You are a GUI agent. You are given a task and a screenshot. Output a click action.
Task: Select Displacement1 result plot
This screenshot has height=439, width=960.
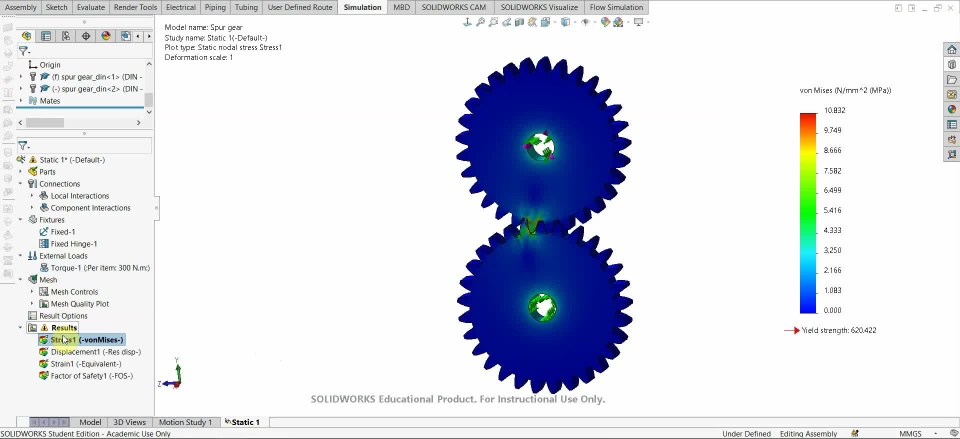tap(90, 352)
